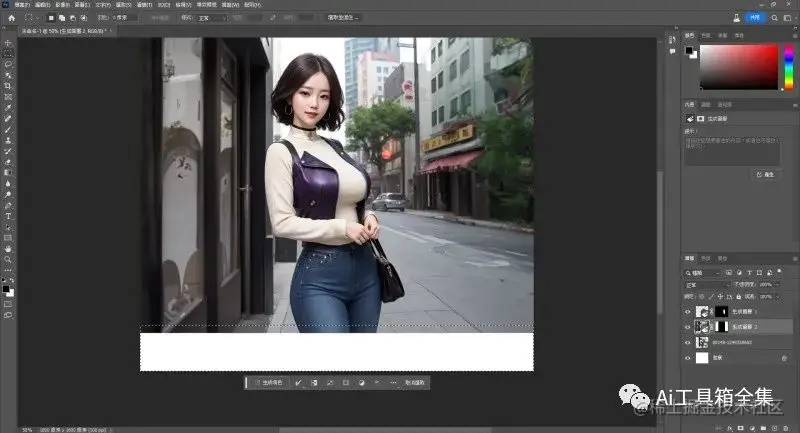800x433 pixels.
Task: Toggle visibility of the top generative layer
Action: click(687, 312)
